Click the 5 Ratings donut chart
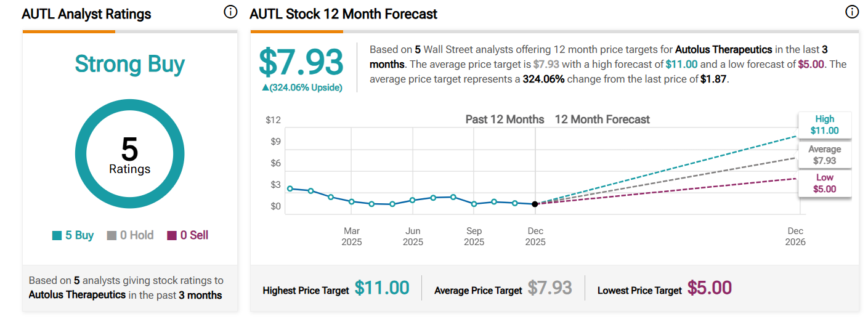Image resolution: width=868 pixels, height=327 pixels. [x=129, y=153]
